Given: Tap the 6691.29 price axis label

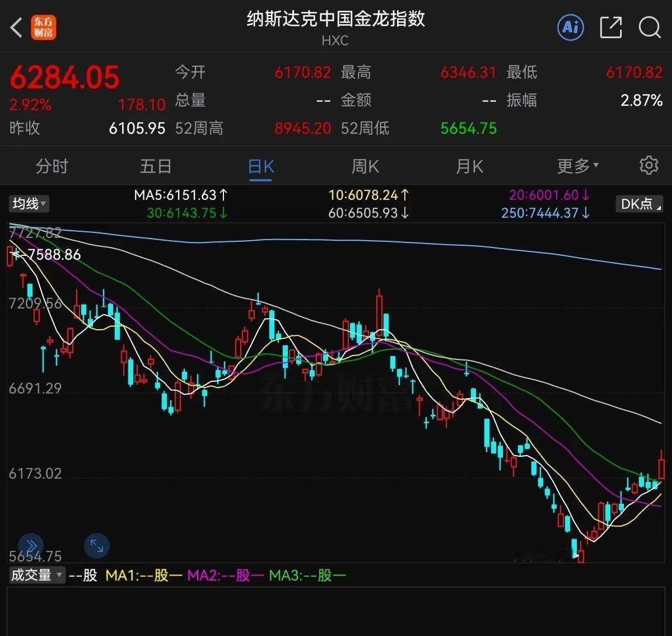Looking at the screenshot, I should (x=35, y=388).
